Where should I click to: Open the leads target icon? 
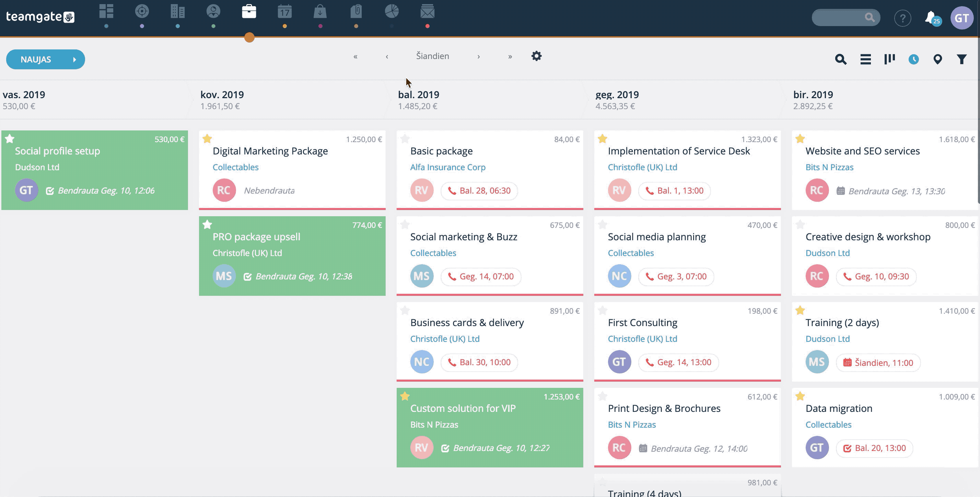click(x=142, y=11)
